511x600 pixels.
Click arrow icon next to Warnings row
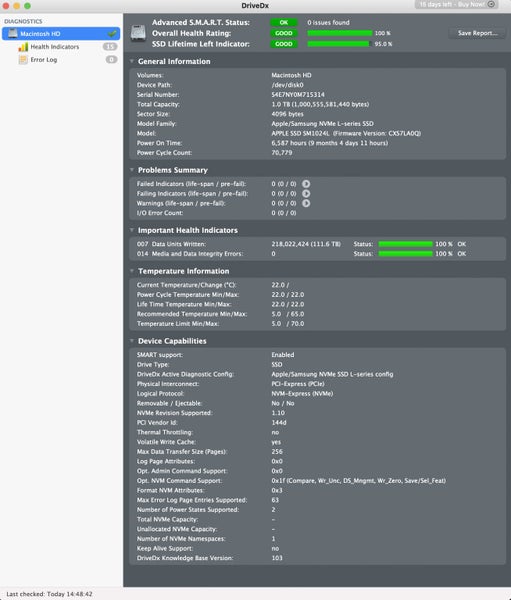[x=306, y=203]
